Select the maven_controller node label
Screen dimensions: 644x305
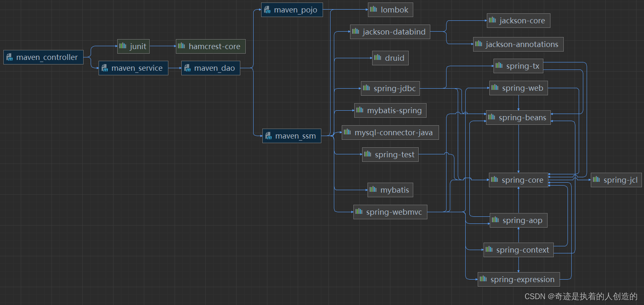pyautogui.click(x=47, y=57)
